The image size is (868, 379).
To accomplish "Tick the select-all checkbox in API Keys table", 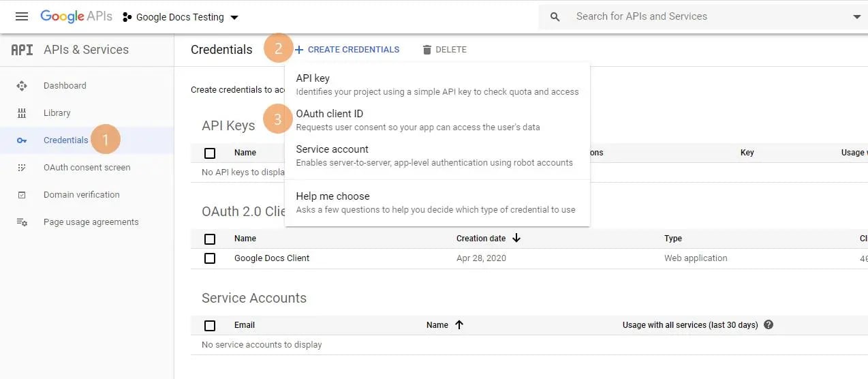I will 210,153.
